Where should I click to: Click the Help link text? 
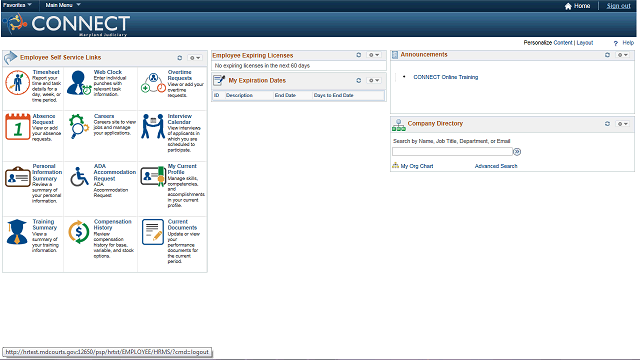(x=628, y=42)
